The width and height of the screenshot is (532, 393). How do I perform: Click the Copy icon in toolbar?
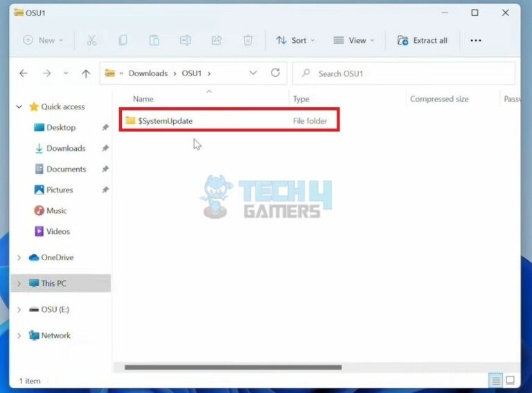(x=123, y=41)
